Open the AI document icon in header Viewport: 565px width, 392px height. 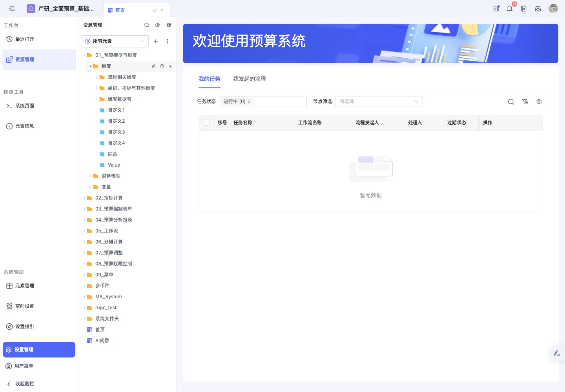pyautogui.click(x=496, y=9)
